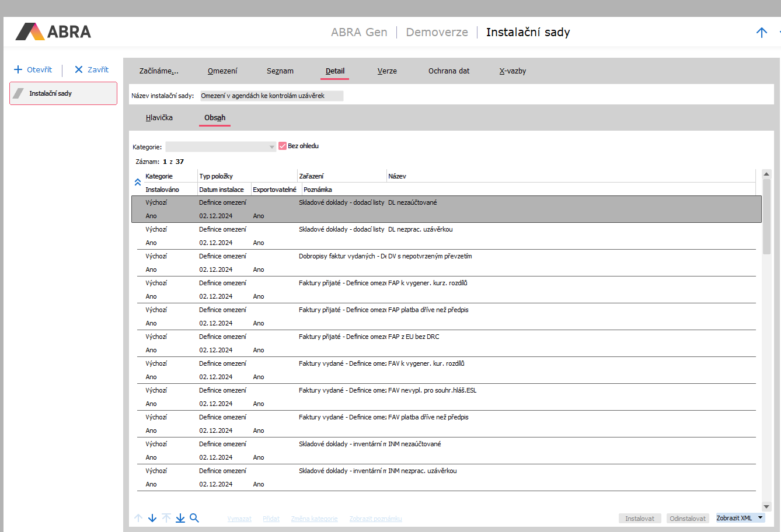
Task: Click the vertical scrollbar down arrow
Action: [x=766, y=506]
